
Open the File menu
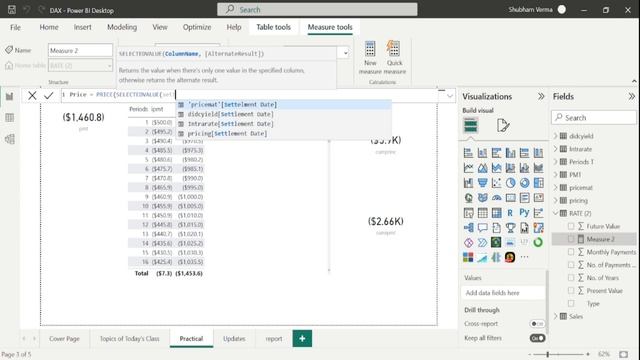click(x=16, y=27)
